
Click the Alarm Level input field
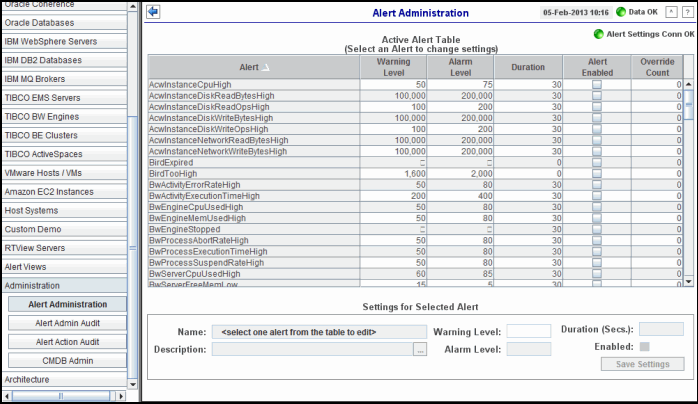pos(528,349)
